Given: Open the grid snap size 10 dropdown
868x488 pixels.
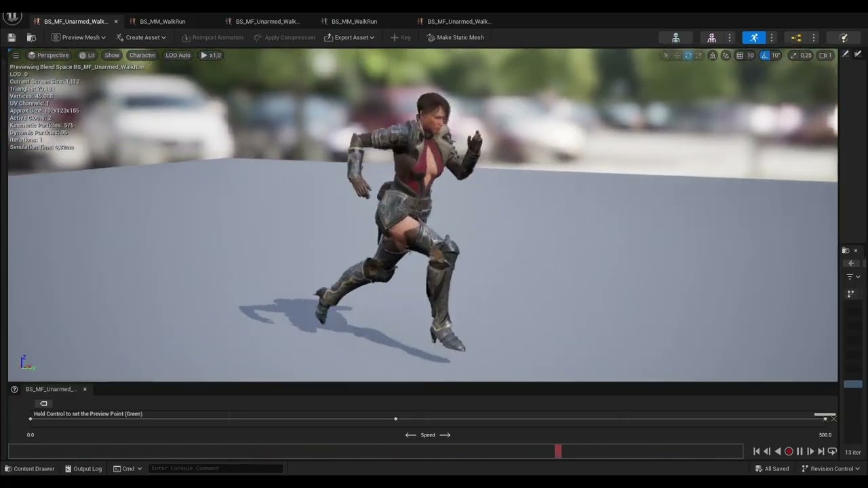Looking at the screenshot, I should pos(750,56).
